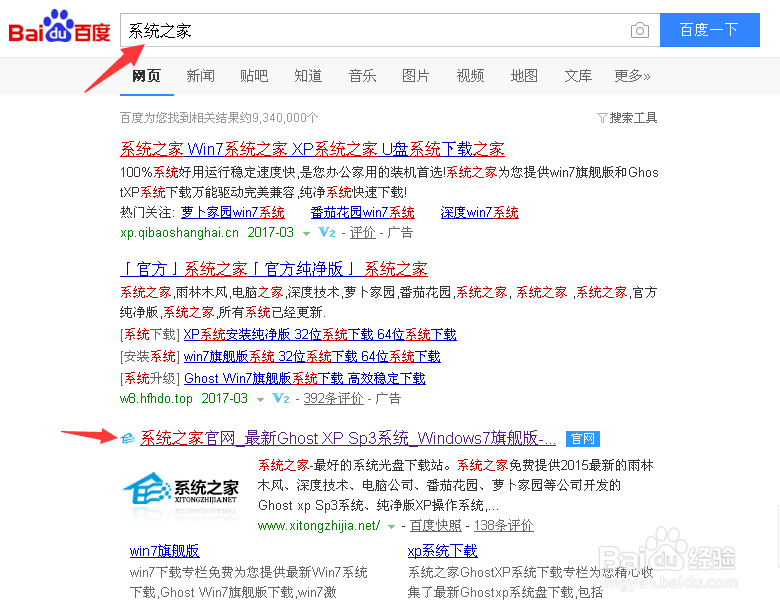Click the 392条评价 link
Viewport: 780px width, 610px height.
tap(333, 398)
